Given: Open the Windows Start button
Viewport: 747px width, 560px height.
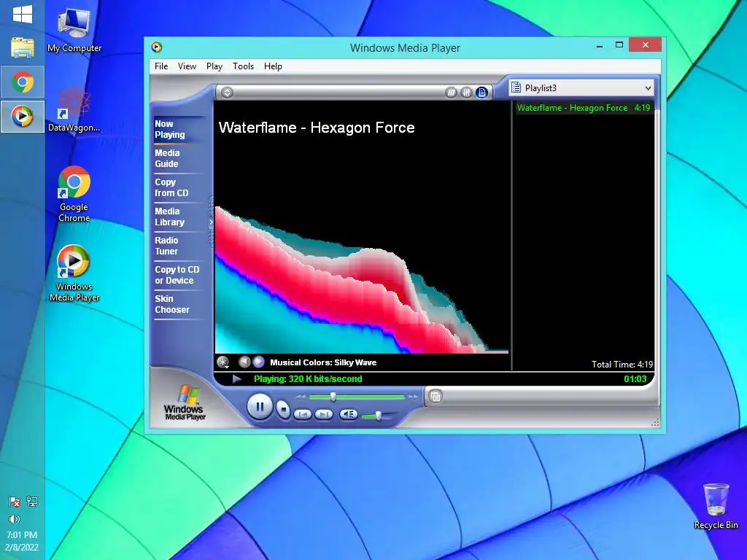Looking at the screenshot, I should (x=23, y=15).
